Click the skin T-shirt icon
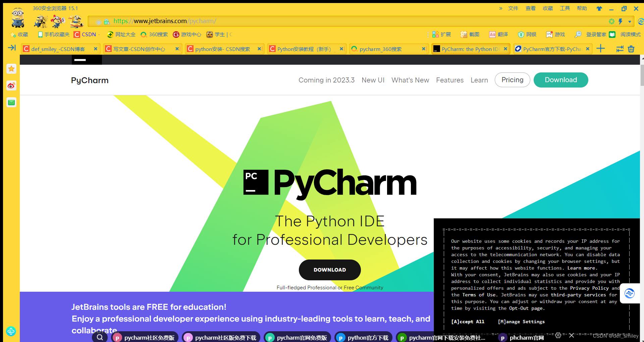Image resolution: width=644 pixels, height=342 pixels. pos(599,9)
